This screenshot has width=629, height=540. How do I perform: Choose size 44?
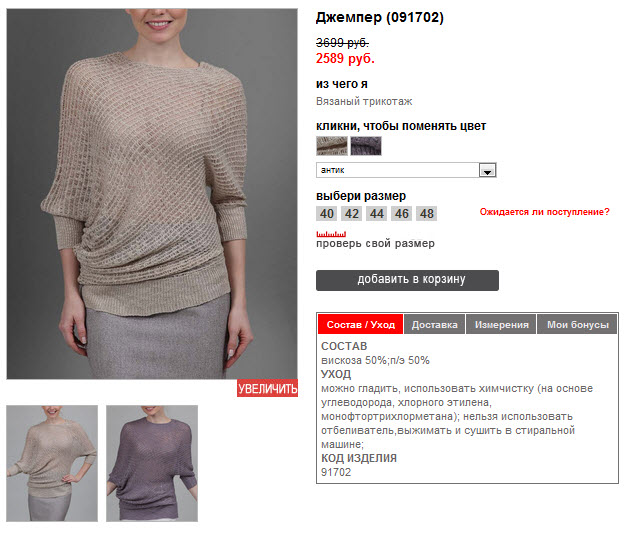(x=377, y=214)
